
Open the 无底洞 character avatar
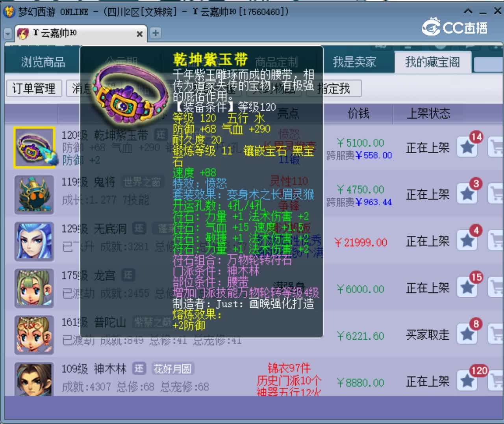tap(34, 241)
